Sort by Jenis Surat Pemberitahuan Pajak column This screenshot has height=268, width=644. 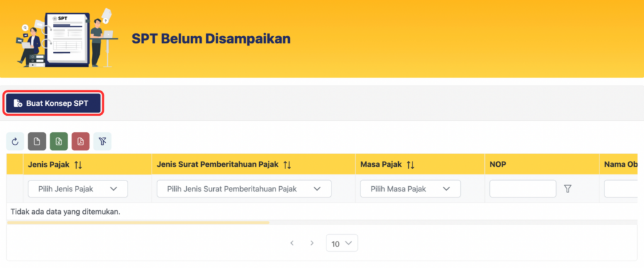coord(287,165)
